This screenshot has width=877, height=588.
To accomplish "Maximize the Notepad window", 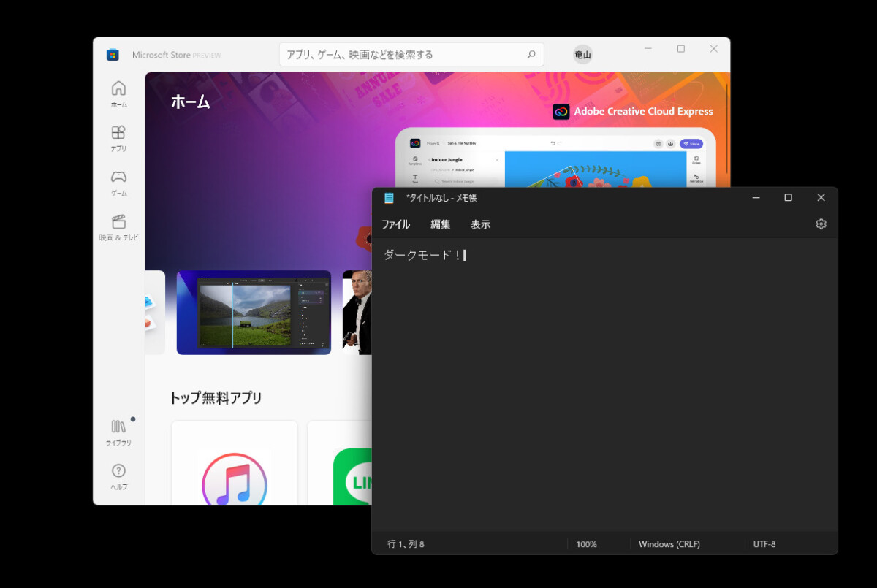I will (788, 198).
